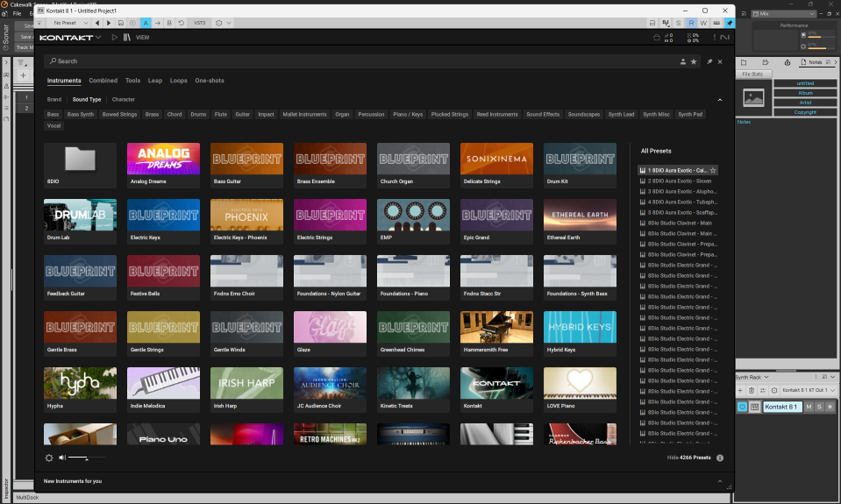841x504 pixels.
Task: Click the Kontakt play arrow icon
Action: [113, 38]
